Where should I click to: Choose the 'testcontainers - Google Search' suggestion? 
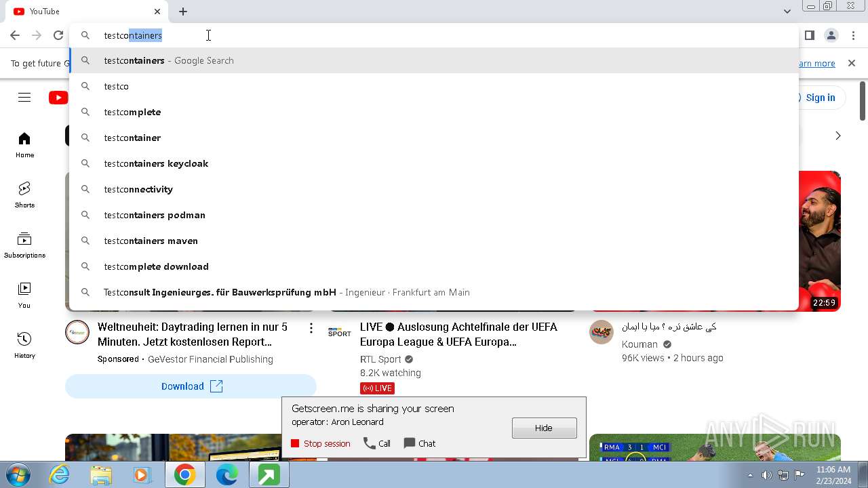pyautogui.click(x=434, y=60)
